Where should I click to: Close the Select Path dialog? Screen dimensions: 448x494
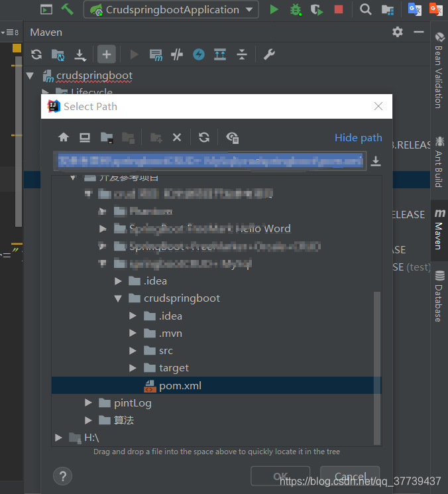[378, 106]
